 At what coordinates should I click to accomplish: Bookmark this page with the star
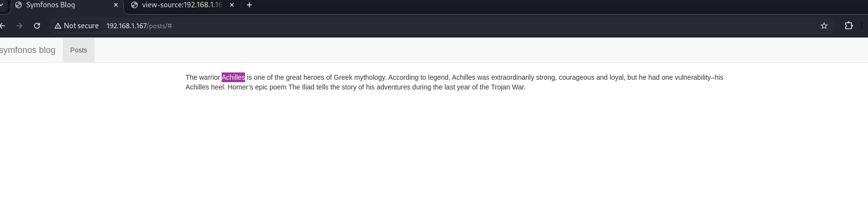pos(824,26)
